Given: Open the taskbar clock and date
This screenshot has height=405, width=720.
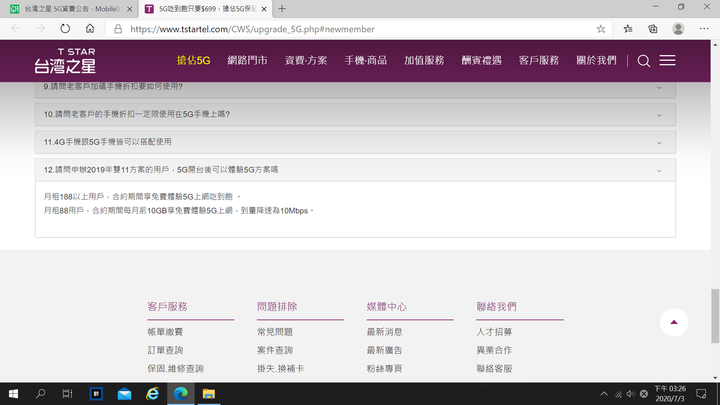Looking at the screenshot, I should point(670,394).
